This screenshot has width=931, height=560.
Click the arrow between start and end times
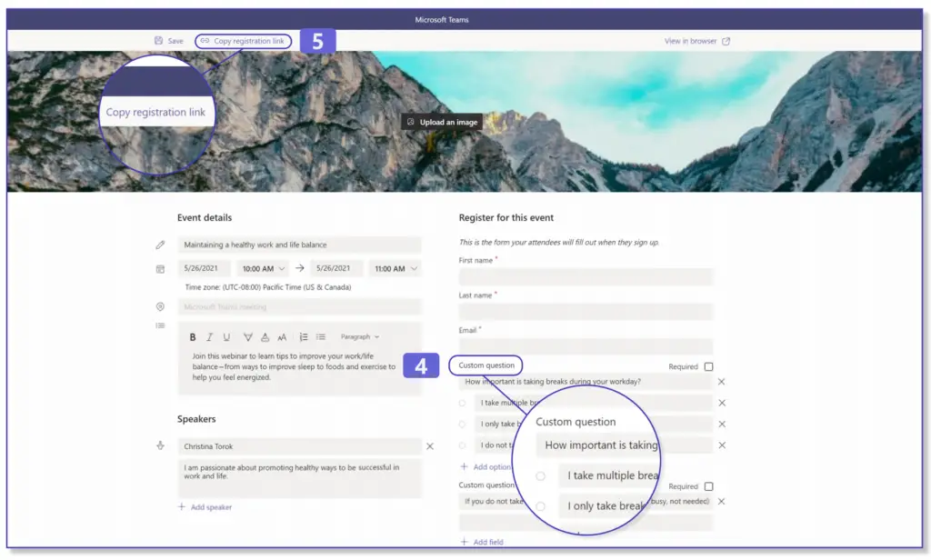(x=300, y=268)
